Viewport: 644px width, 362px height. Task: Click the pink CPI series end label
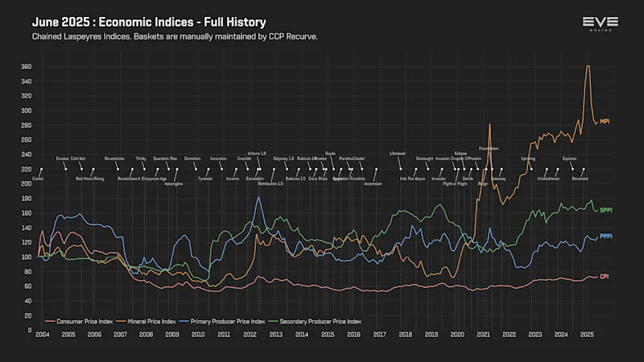605,277
